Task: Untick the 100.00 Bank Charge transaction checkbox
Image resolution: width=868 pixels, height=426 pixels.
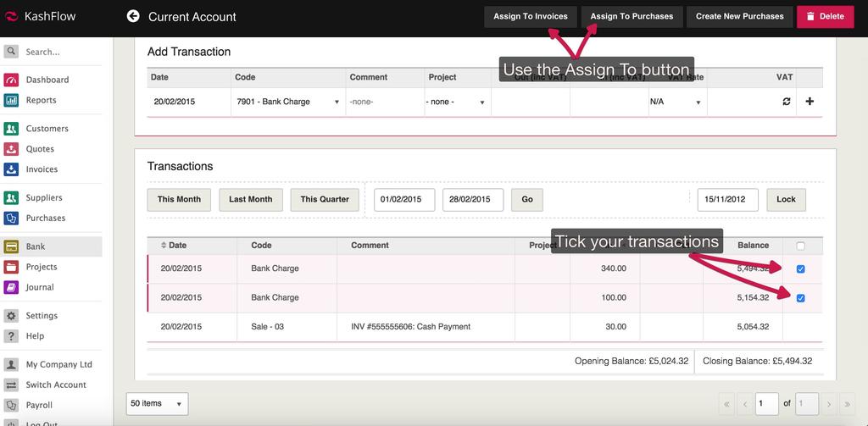Action: [x=801, y=298]
